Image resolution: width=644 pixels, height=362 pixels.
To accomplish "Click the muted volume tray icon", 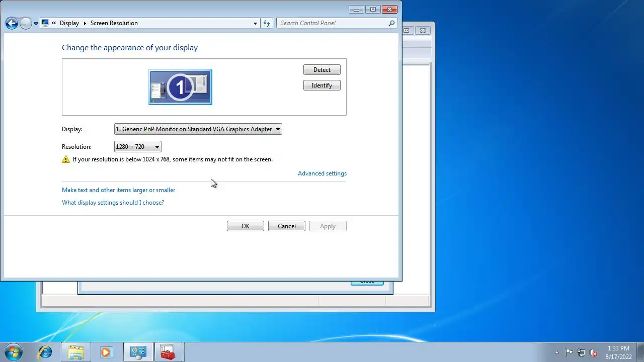I will pyautogui.click(x=593, y=352).
